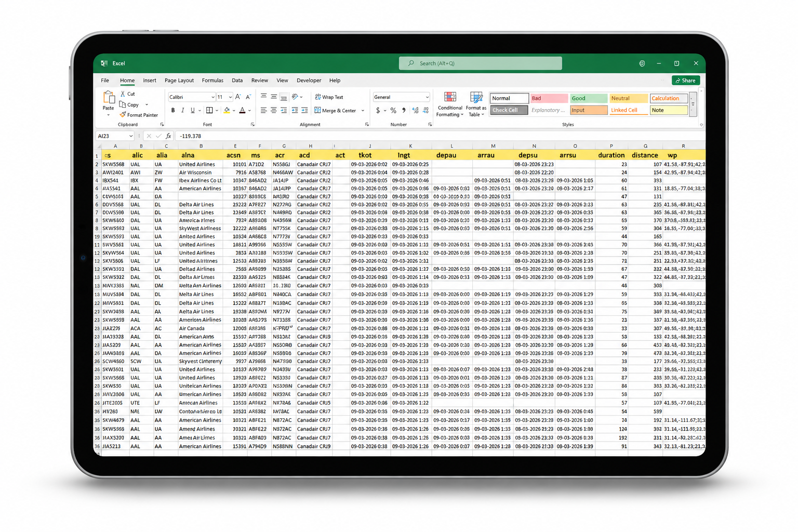
Task: Activate the Format Painter brush
Action: [x=123, y=115]
